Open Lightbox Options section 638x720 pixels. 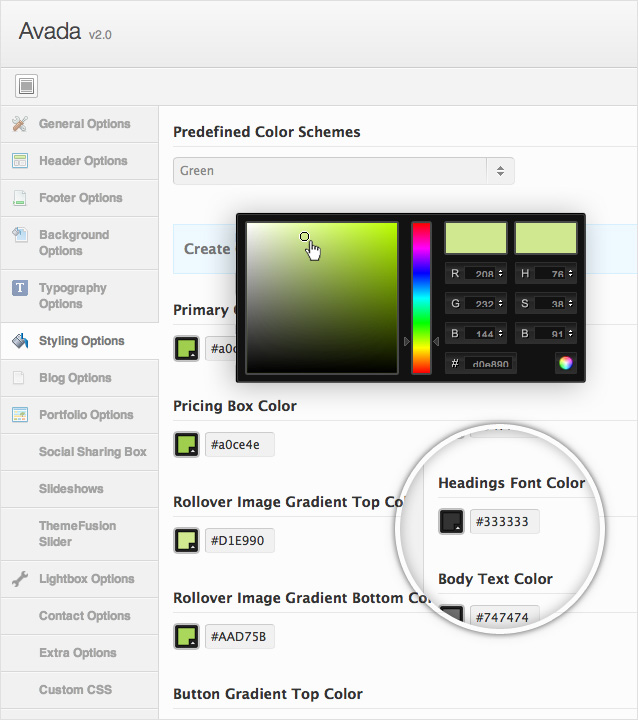79,579
